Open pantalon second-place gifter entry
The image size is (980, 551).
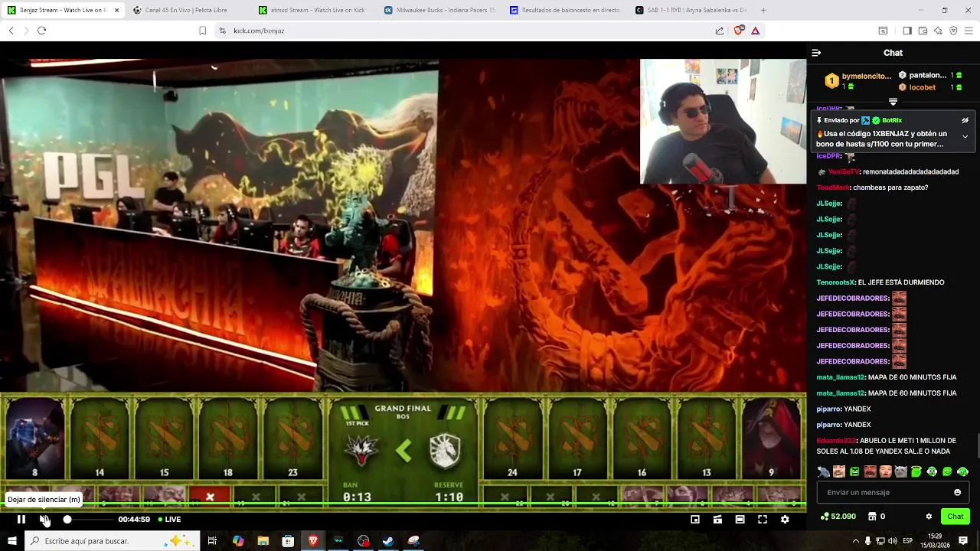click(x=930, y=75)
